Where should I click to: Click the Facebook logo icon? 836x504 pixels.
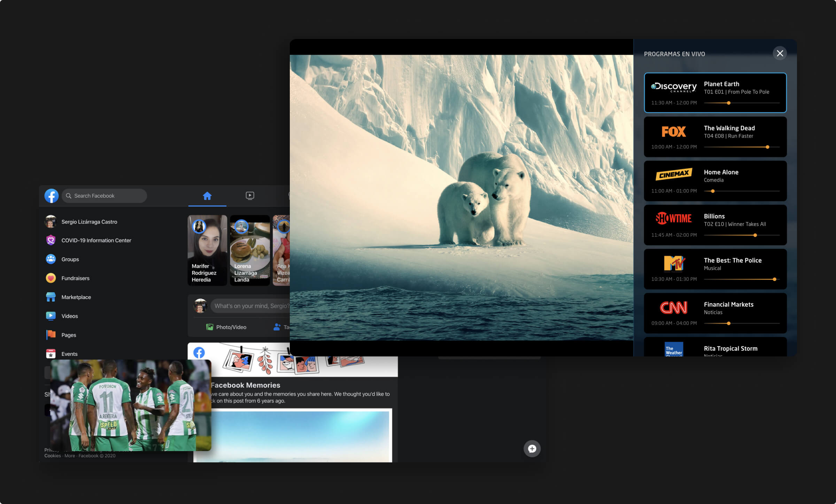(51, 196)
